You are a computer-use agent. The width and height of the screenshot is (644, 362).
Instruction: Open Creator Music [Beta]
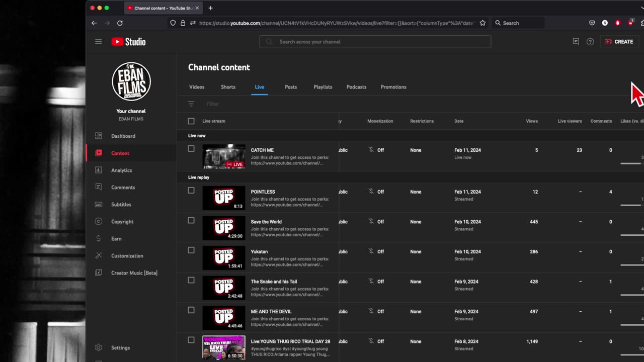tap(134, 273)
